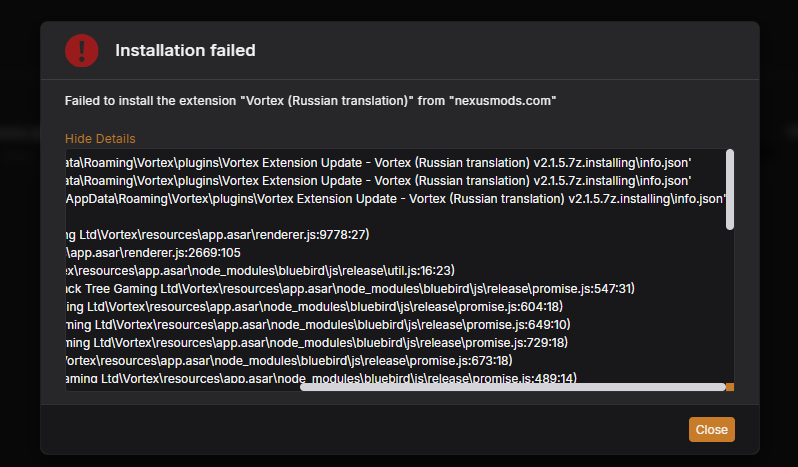Click the horizontal scrollbar thumb under details
This screenshot has height=467, width=798.
[512, 386]
